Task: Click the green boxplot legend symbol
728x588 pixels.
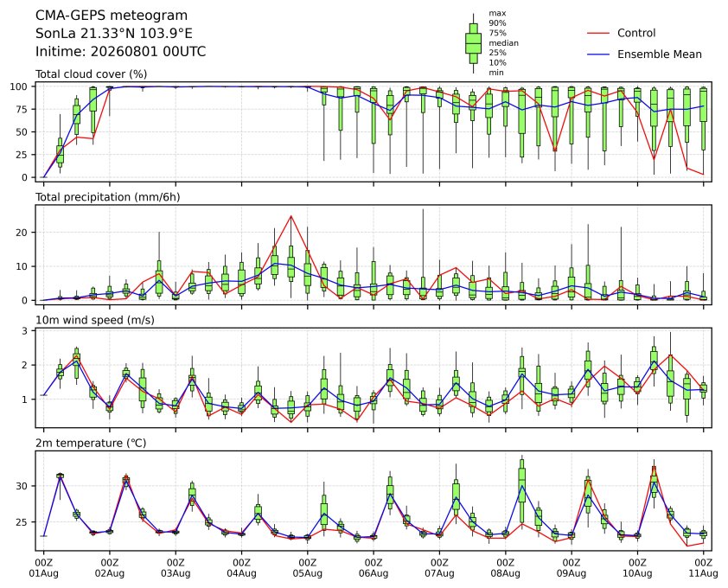Action: 473,43
